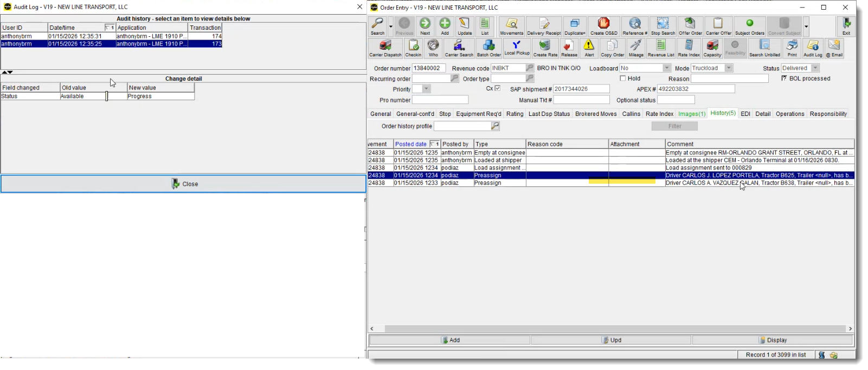Open Order type lookup button
Viewport: 868px width, 370px height.
(x=530, y=79)
